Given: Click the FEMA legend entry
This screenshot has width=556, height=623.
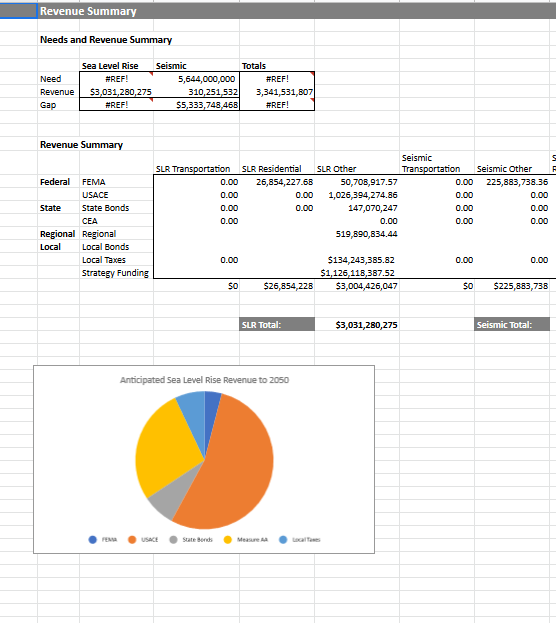Looking at the screenshot, I should [x=103, y=540].
